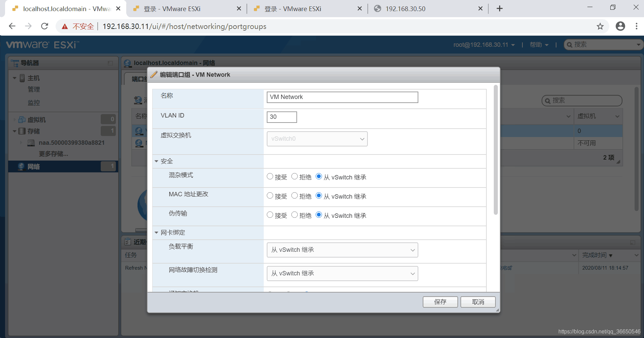644x338 pixels.
Task: Open naa.50000399380a8821 datastore entry
Action: pos(71,143)
